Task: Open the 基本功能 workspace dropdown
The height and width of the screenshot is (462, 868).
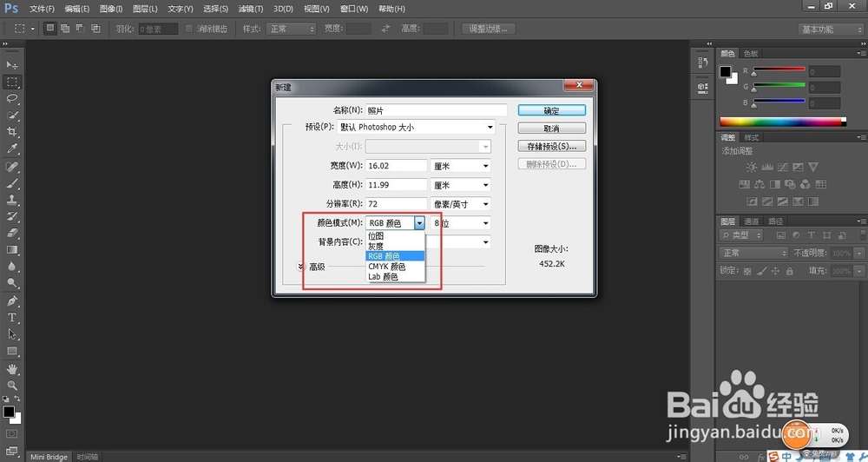Action: (x=831, y=30)
